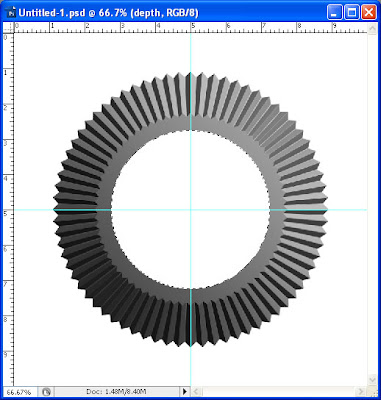Viewport: 381px width, 400px height.
Task: Click the ruler origin corner box
Action: click(8, 28)
